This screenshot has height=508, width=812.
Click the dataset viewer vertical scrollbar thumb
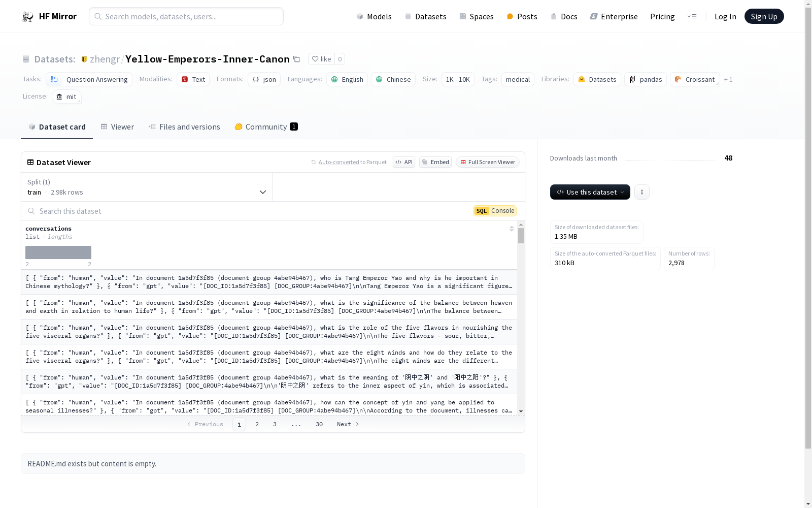pyautogui.click(x=521, y=236)
